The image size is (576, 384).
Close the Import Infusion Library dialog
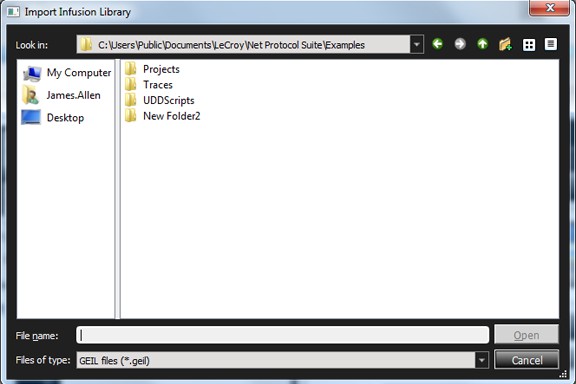coord(550,7)
